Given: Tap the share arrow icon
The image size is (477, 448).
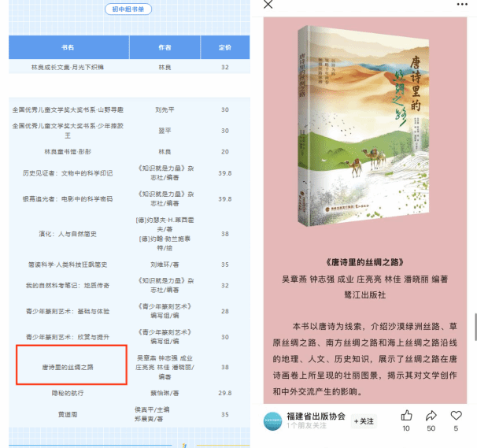Looking at the screenshot, I should 431,415.
